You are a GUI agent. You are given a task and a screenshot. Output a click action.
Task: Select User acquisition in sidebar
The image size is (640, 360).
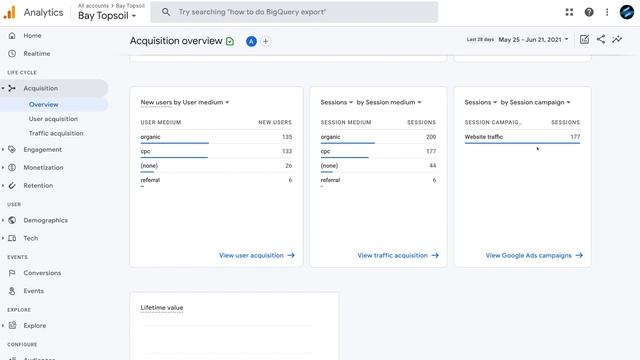(x=53, y=119)
